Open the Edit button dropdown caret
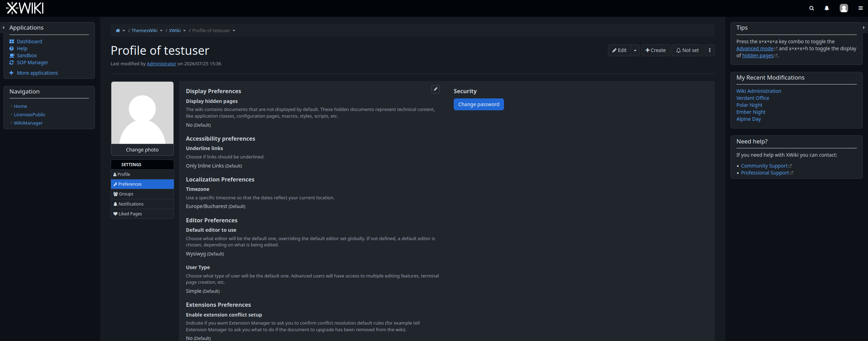The width and height of the screenshot is (868, 341). (x=635, y=50)
